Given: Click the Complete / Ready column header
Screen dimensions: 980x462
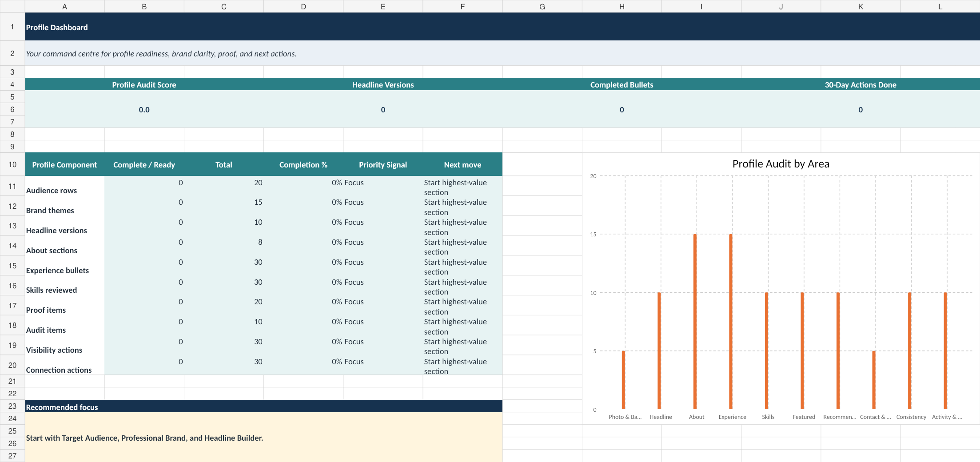Looking at the screenshot, I should pos(144,164).
